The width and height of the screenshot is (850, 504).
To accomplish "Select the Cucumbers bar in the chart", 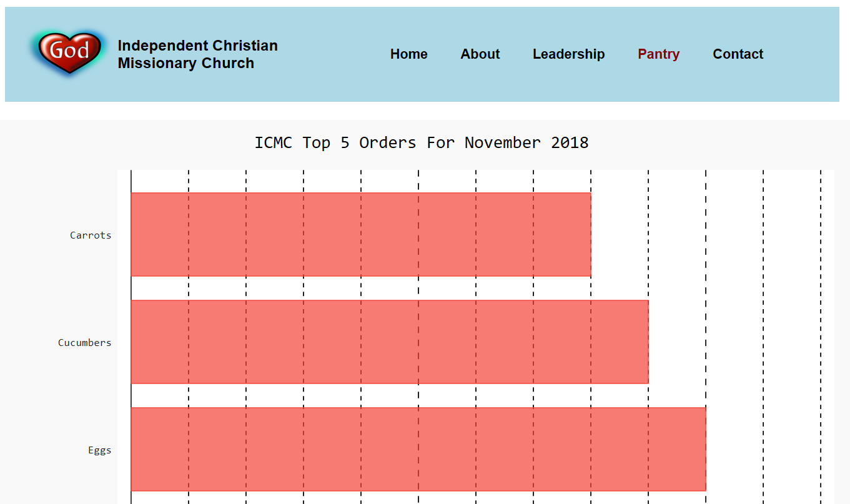I will (x=389, y=342).
